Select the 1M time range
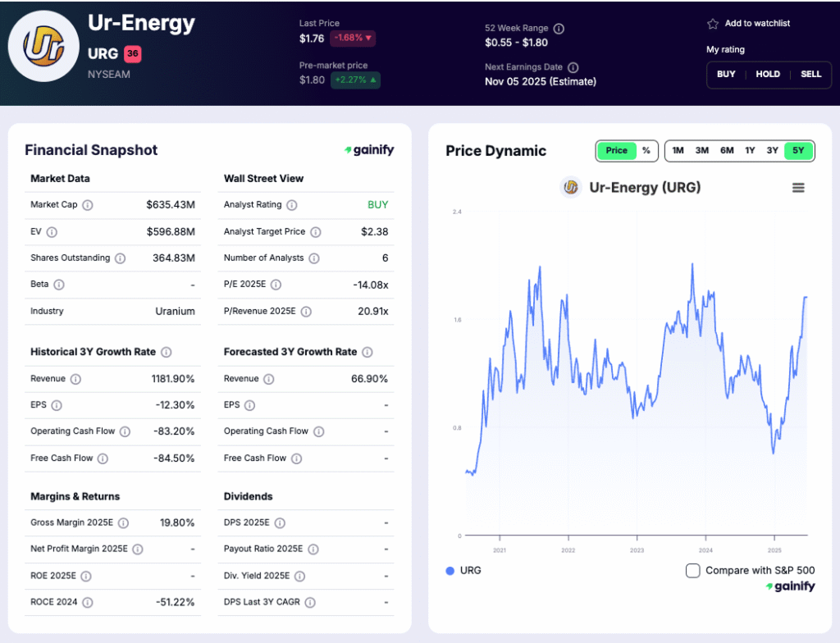The width and height of the screenshot is (840, 643). pyautogui.click(x=678, y=151)
